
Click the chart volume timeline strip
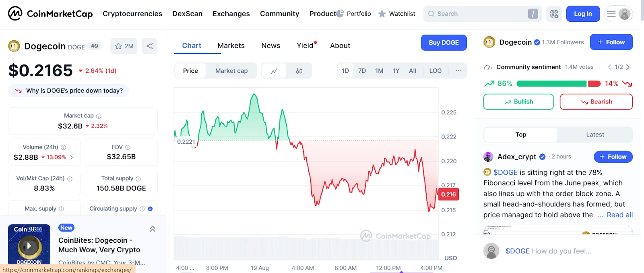(306, 248)
